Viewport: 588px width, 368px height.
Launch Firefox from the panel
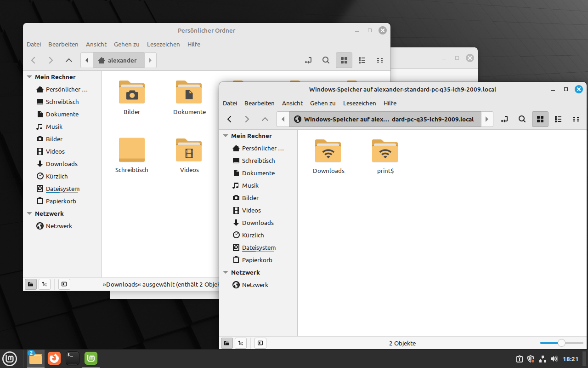pyautogui.click(x=54, y=358)
